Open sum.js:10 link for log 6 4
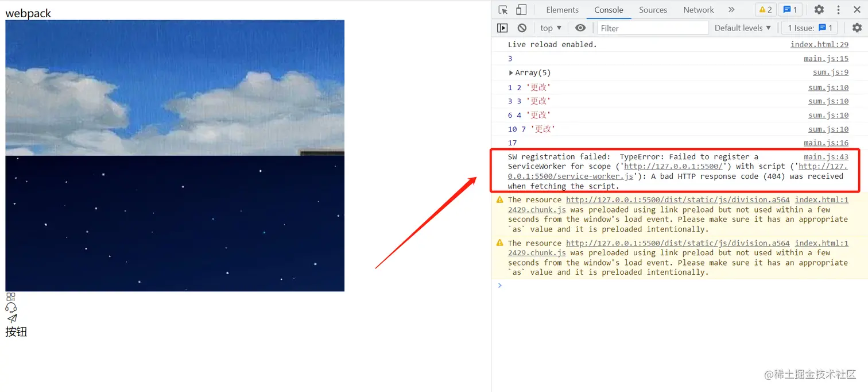This screenshot has height=392, width=868. click(x=828, y=115)
